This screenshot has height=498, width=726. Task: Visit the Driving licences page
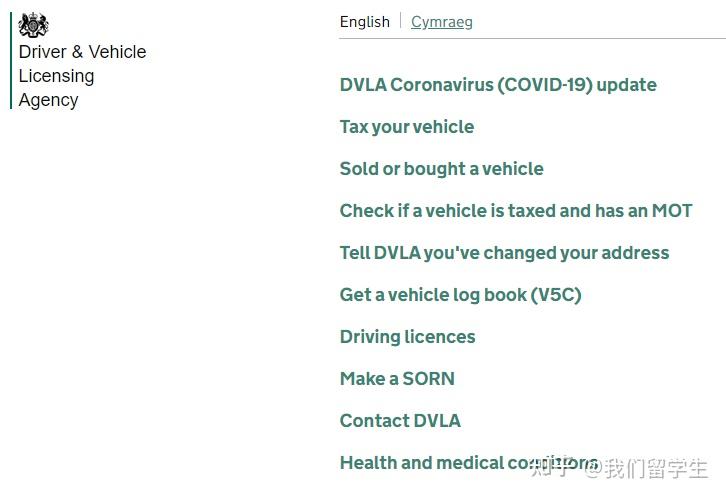tap(407, 337)
